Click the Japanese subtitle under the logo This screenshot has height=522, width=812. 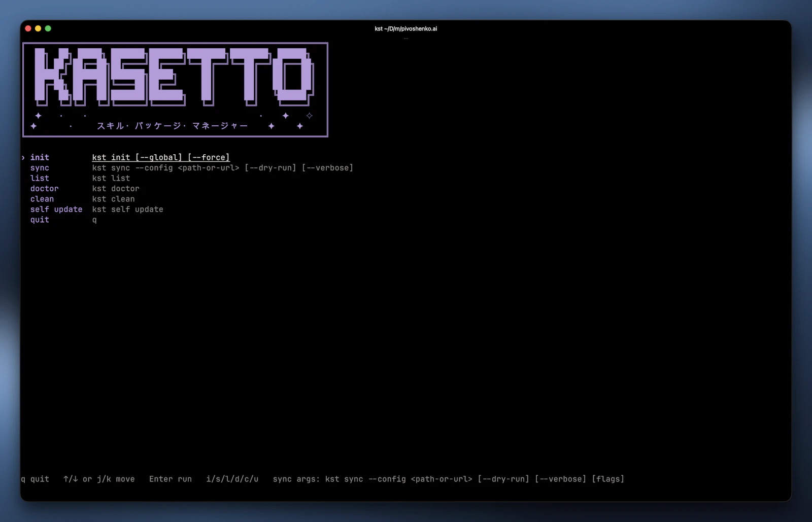tap(172, 126)
